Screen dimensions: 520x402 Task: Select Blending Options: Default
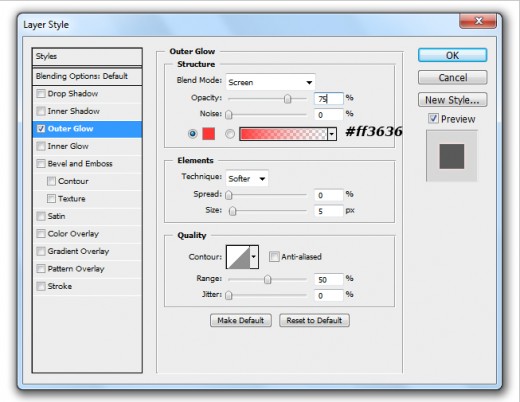click(x=87, y=76)
